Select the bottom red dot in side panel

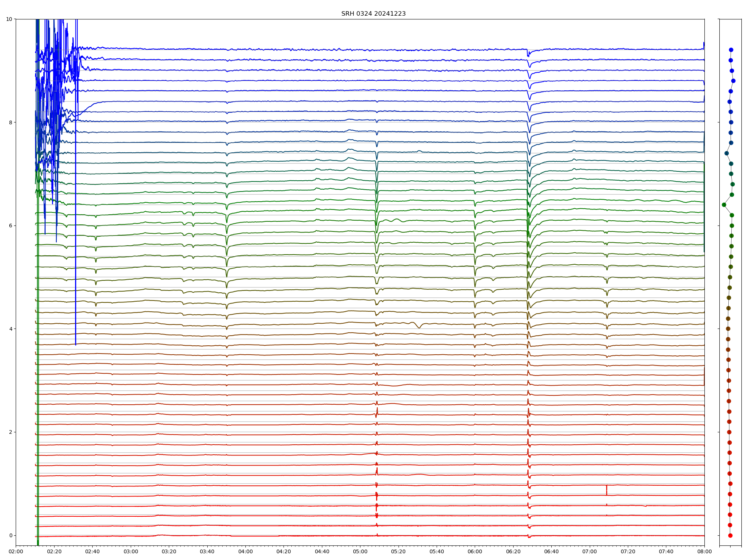point(730,535)
